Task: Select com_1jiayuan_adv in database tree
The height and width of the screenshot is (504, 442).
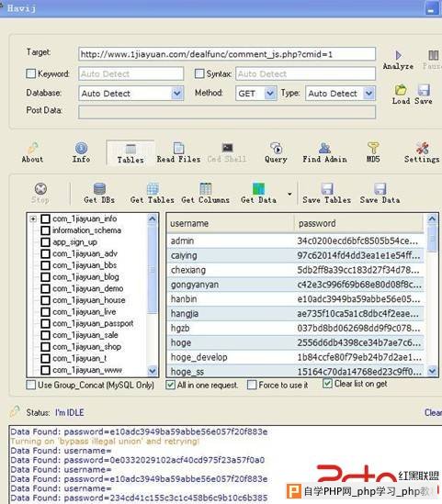Action: 85,254
